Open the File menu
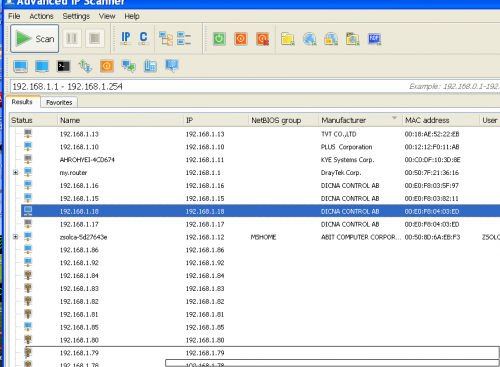 point(14,16)
